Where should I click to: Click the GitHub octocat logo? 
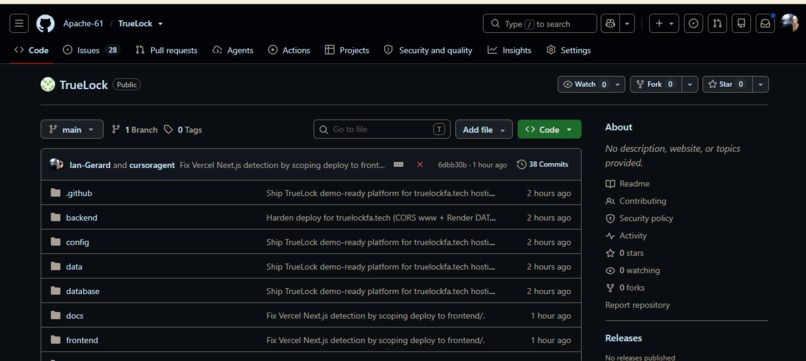[x=45, y=24]
